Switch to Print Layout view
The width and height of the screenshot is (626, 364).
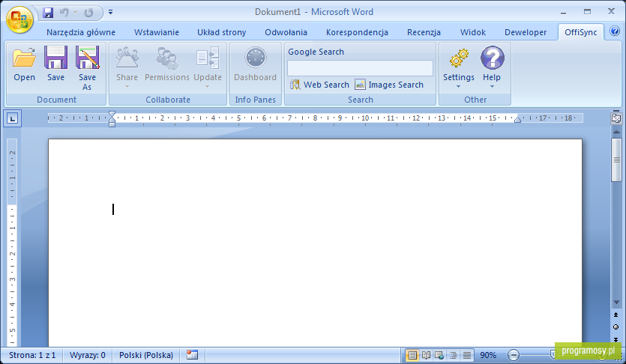(x=412, y=355)
